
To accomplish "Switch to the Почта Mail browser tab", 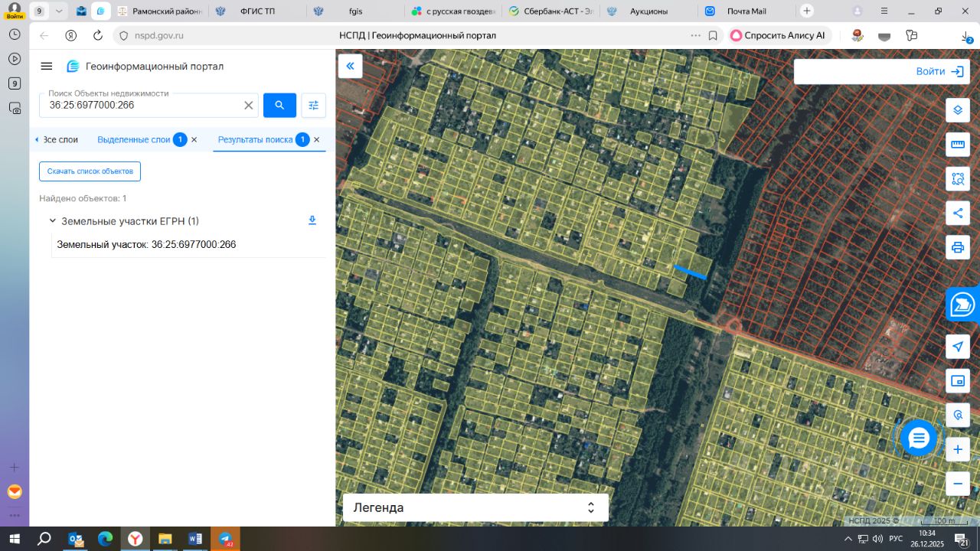I will click(x=747, y=11).
